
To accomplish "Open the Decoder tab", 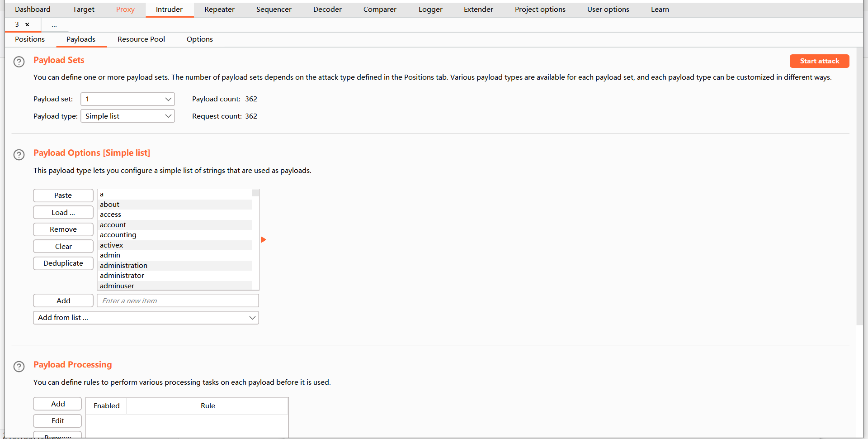I will click(x=327, y=9).
